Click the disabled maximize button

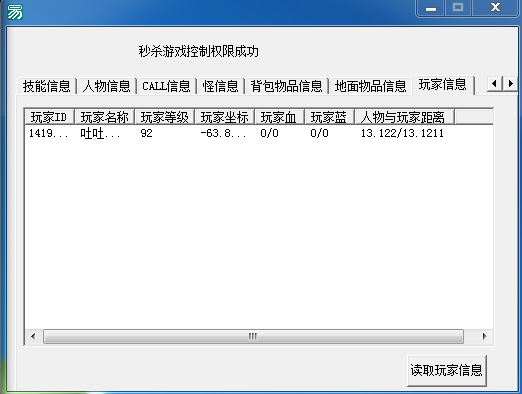[458, 8]
